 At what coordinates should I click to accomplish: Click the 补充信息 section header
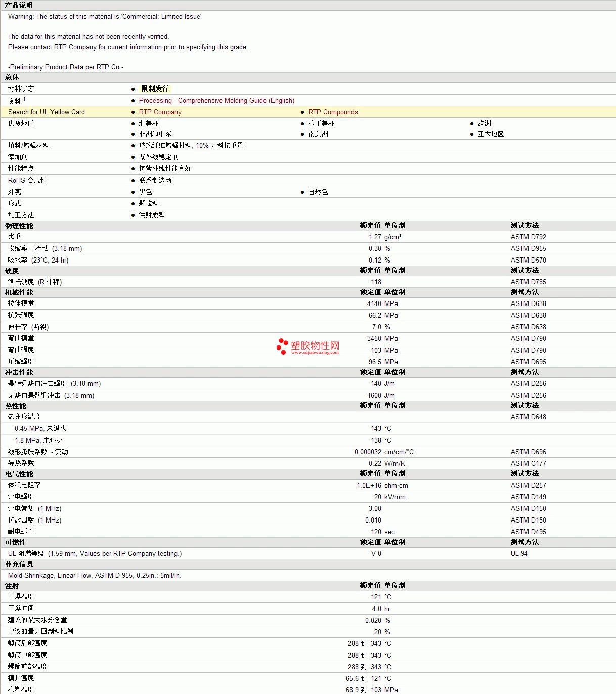[19, 564]
